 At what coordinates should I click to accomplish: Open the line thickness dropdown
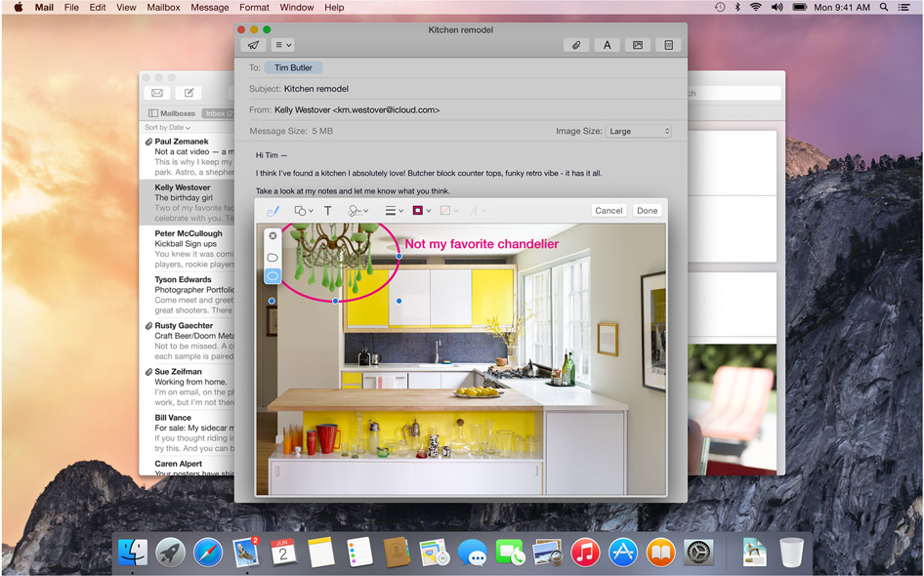(394, 211)
